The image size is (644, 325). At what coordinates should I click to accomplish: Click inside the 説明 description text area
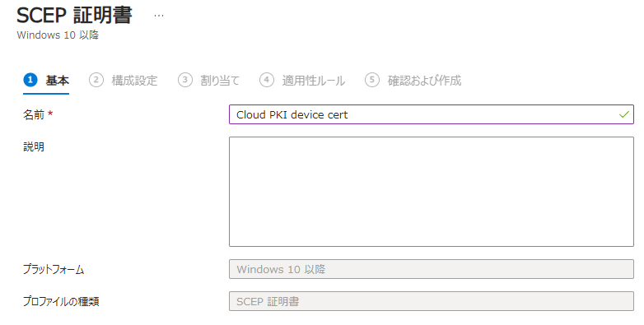pos(432,192)
